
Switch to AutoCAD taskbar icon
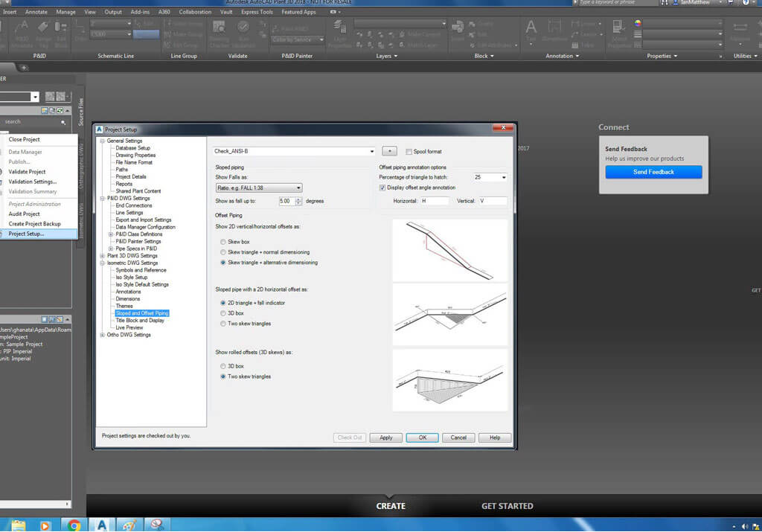point(101,525)
